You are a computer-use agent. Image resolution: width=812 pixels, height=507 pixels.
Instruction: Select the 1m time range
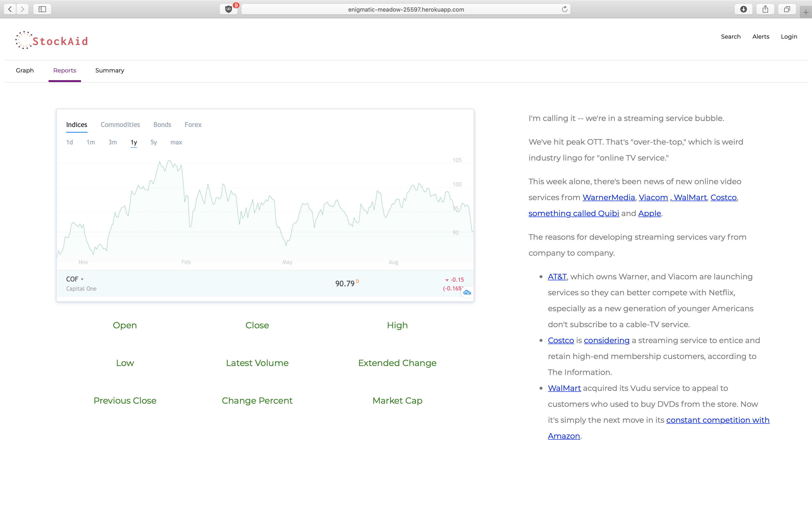click(91, 142)
